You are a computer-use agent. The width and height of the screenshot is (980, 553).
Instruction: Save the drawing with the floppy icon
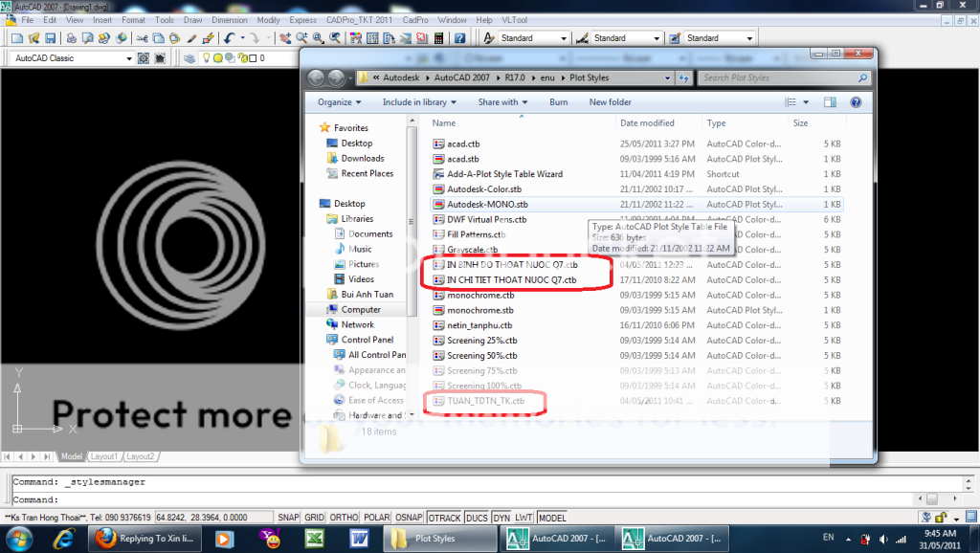point(51,38)
